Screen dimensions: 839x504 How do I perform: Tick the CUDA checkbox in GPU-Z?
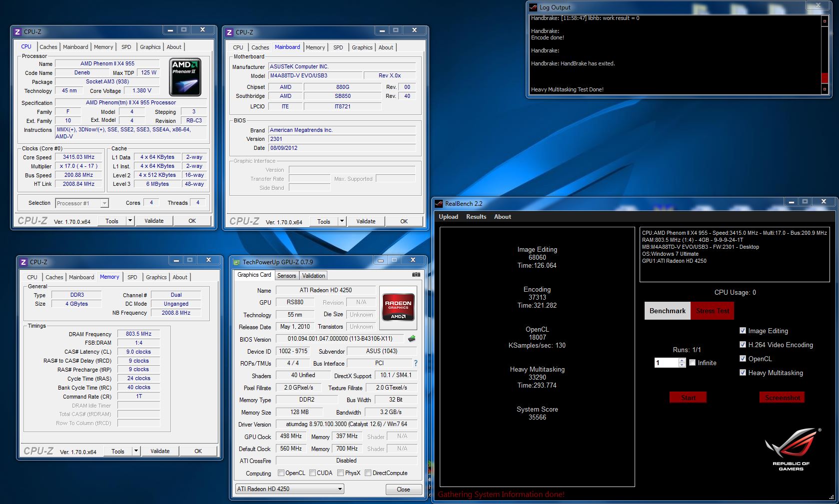tap(312, 473)
